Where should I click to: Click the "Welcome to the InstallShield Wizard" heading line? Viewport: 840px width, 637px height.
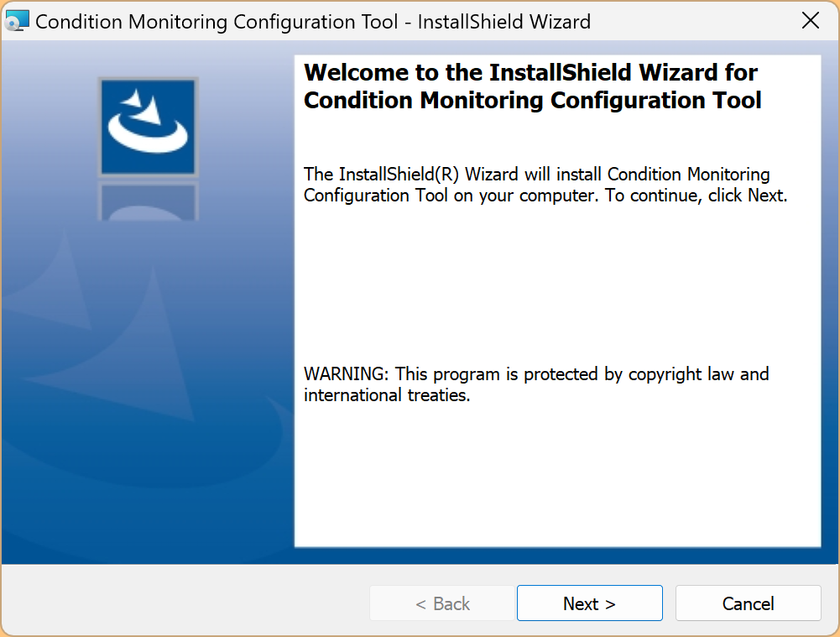coord(530,72)
